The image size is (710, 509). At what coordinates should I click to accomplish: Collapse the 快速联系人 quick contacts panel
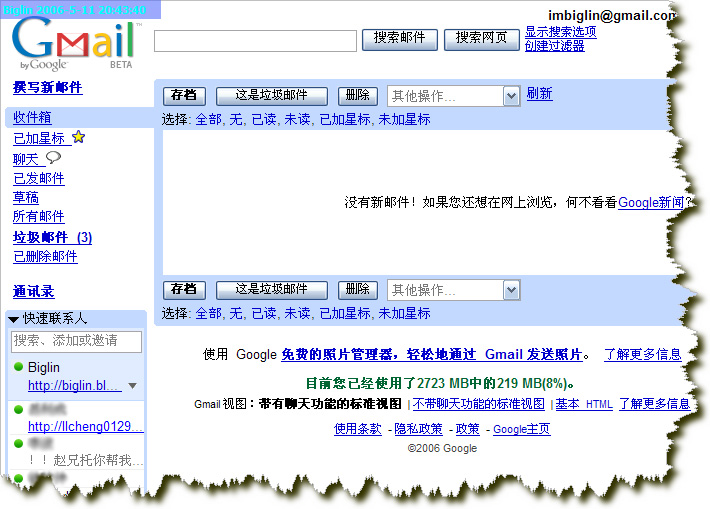coord(13,319)
